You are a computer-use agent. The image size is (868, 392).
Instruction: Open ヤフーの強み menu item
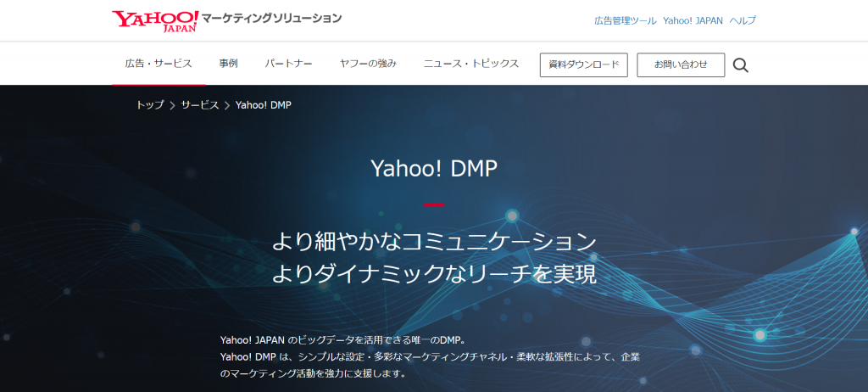[368, 63]
